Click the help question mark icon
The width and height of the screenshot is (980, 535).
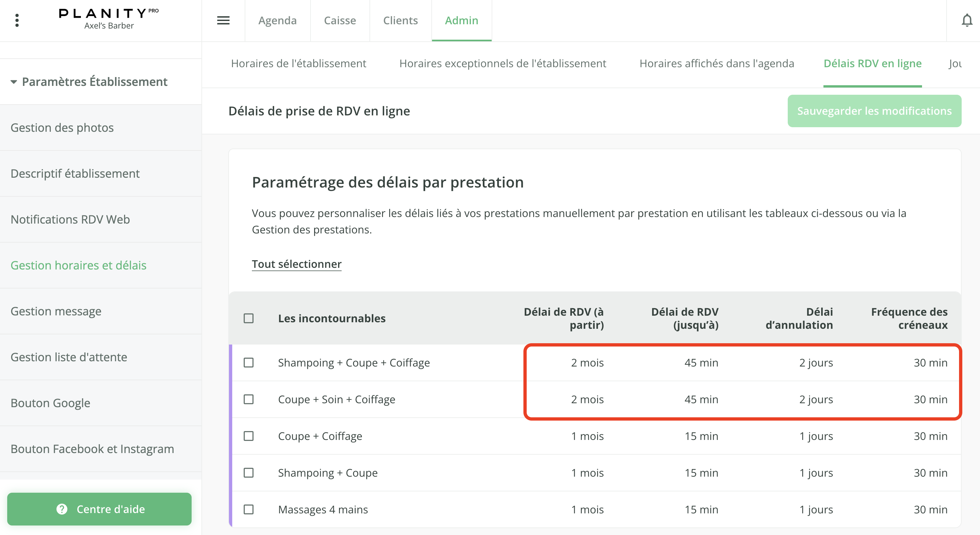tap(62, 509)
